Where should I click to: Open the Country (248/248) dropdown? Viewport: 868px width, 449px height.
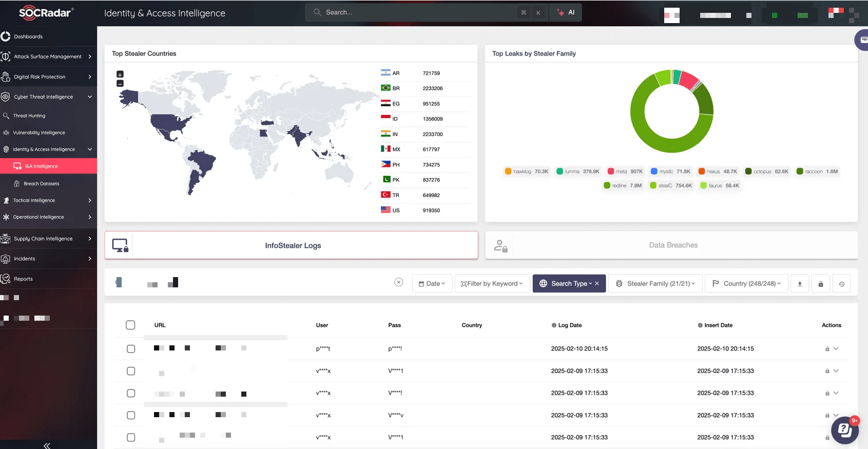pos(746,284)
